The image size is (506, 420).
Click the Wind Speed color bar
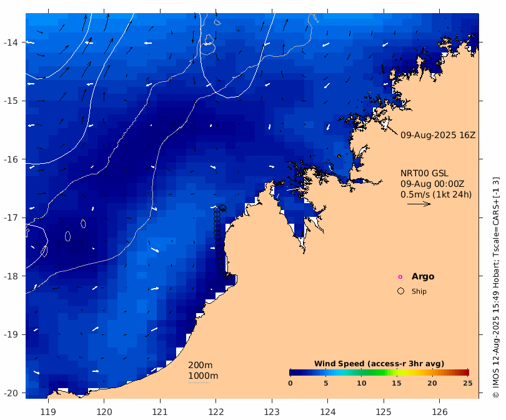click(x=379, y=372)
